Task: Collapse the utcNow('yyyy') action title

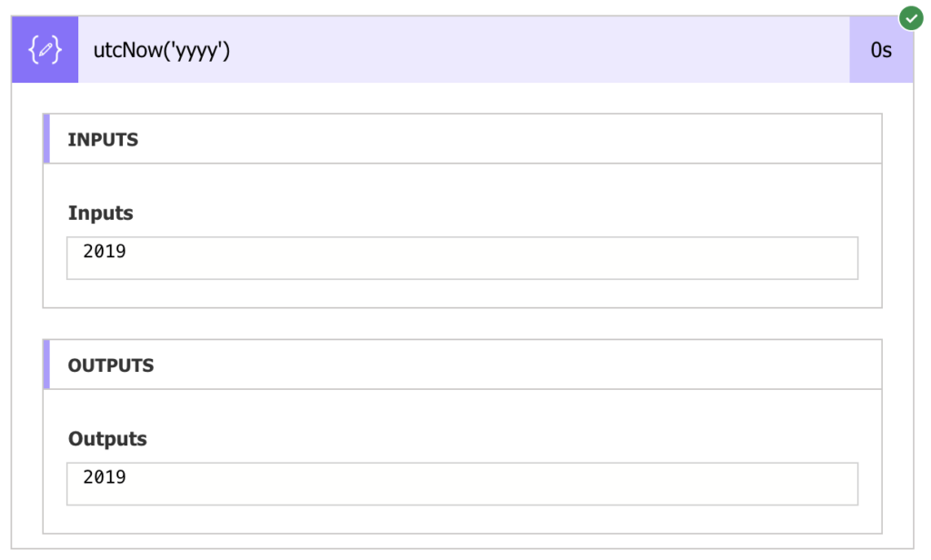Action: pyautogui.click(x=162, y=51)
